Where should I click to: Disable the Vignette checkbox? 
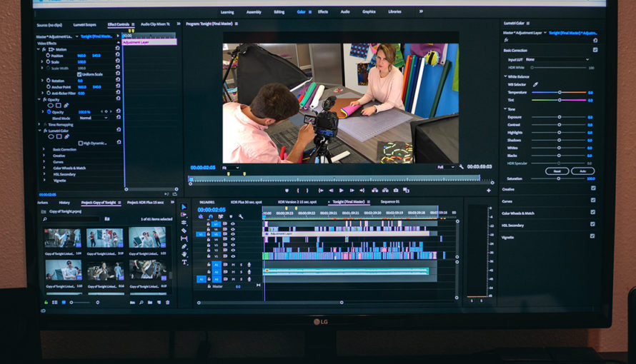coord(592,236)
